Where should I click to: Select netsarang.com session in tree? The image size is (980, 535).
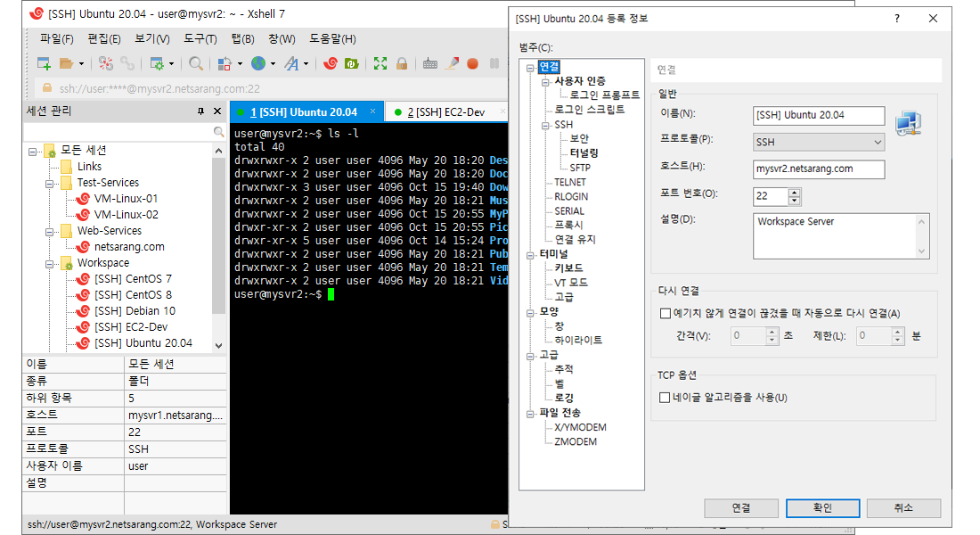129,246
